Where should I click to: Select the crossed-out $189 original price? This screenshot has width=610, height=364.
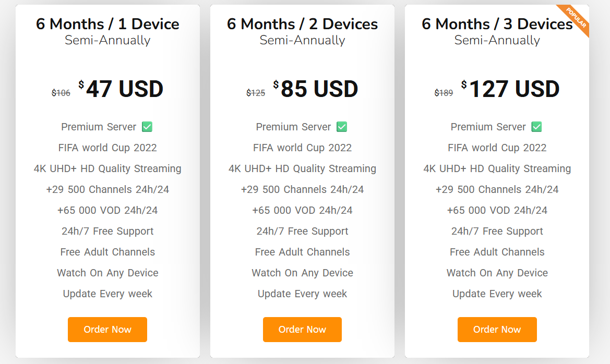[x=444, y=93]
